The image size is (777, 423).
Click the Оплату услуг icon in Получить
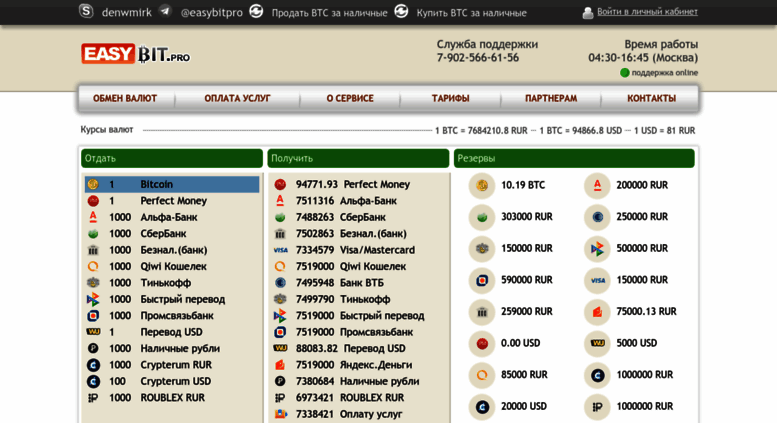(280, 414)
